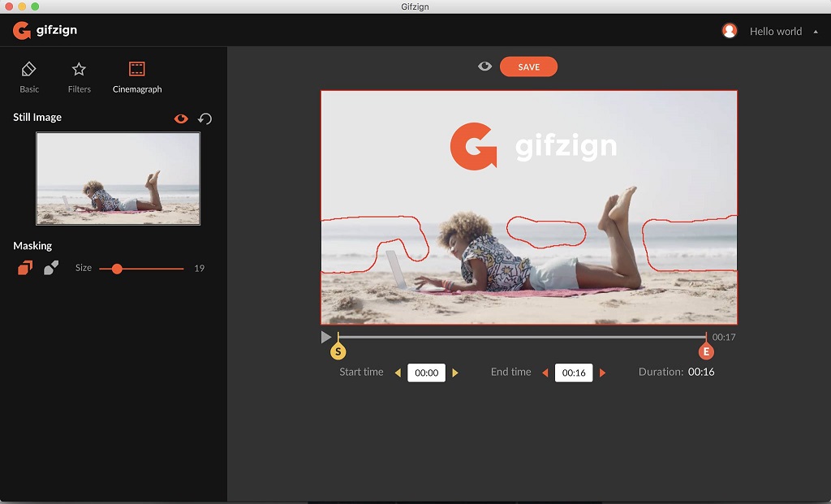Click the Still Image heading

(x=37, y=117)
